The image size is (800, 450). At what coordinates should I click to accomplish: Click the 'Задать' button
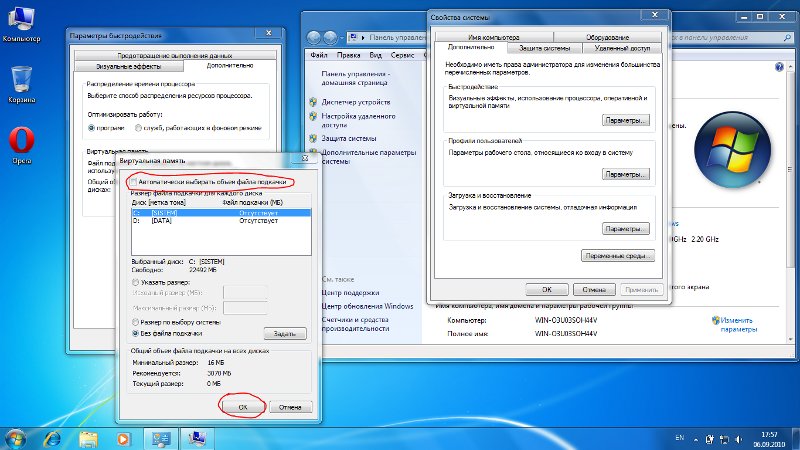click(x=284, y=333)
